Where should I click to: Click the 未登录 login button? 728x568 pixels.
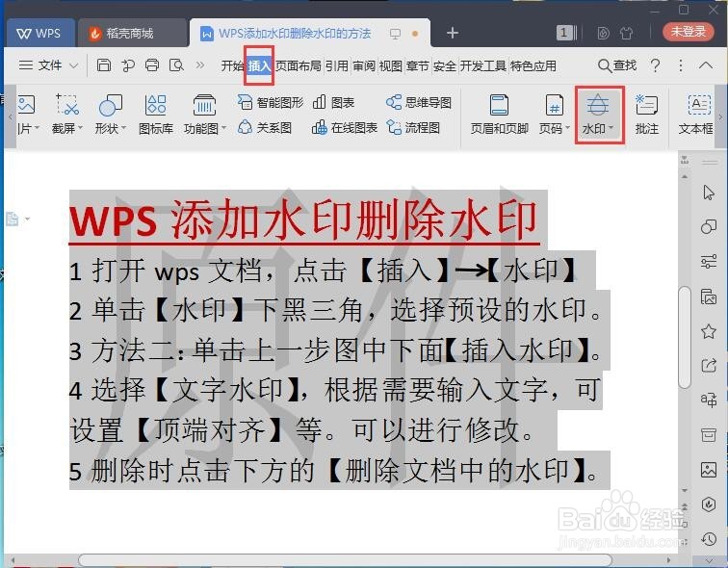(x=689, y=32)
